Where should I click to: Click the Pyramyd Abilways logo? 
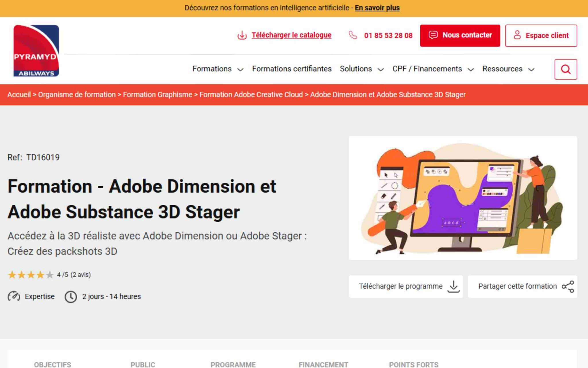point(36,51)
